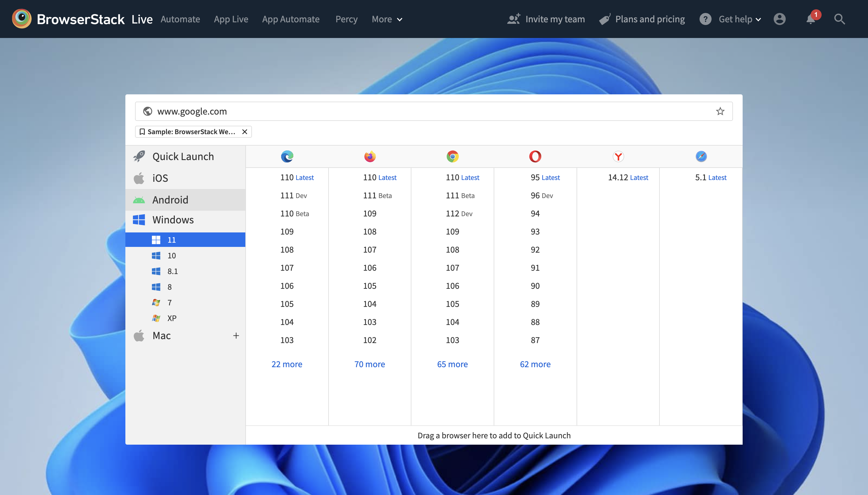Click the Firefox browser icon
The image size is (868, 495).
(370, 156)
